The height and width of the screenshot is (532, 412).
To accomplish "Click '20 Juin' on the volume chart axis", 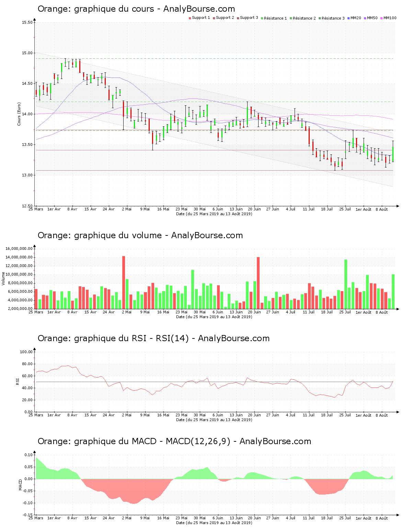I will (x=254, y=312).
